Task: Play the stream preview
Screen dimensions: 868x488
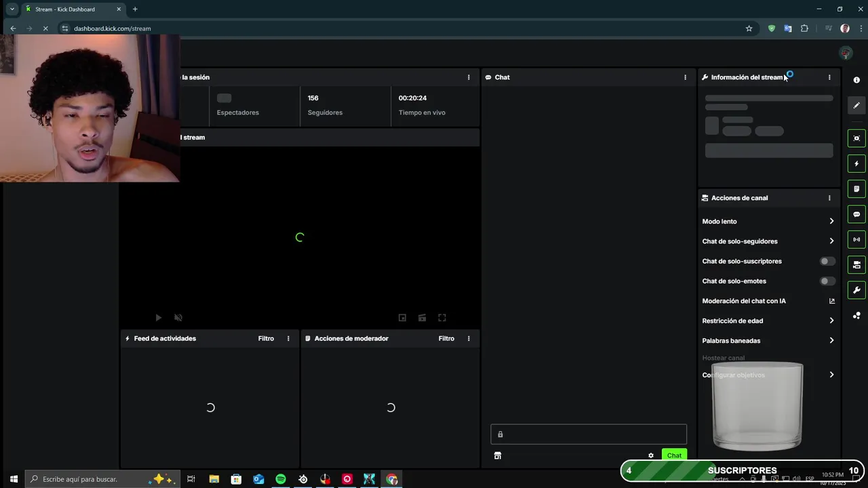Action: (159, 317)
